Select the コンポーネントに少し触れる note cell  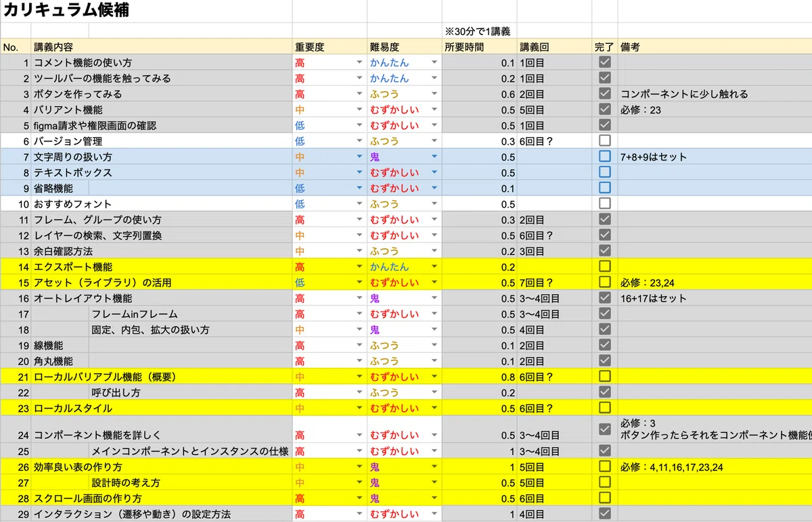pyautogui.click(x=715, y=94)
